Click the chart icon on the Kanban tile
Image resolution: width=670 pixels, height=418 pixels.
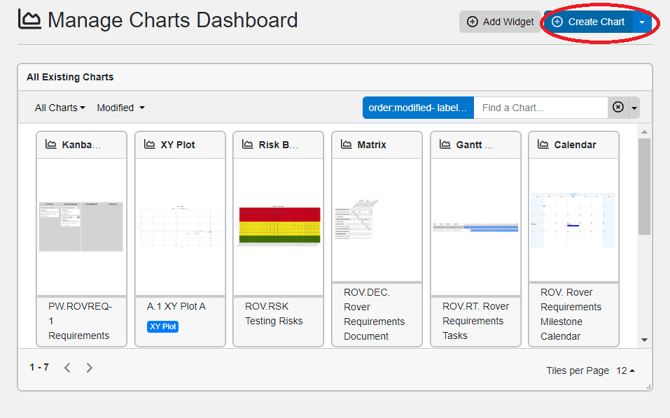coord(51,144)
